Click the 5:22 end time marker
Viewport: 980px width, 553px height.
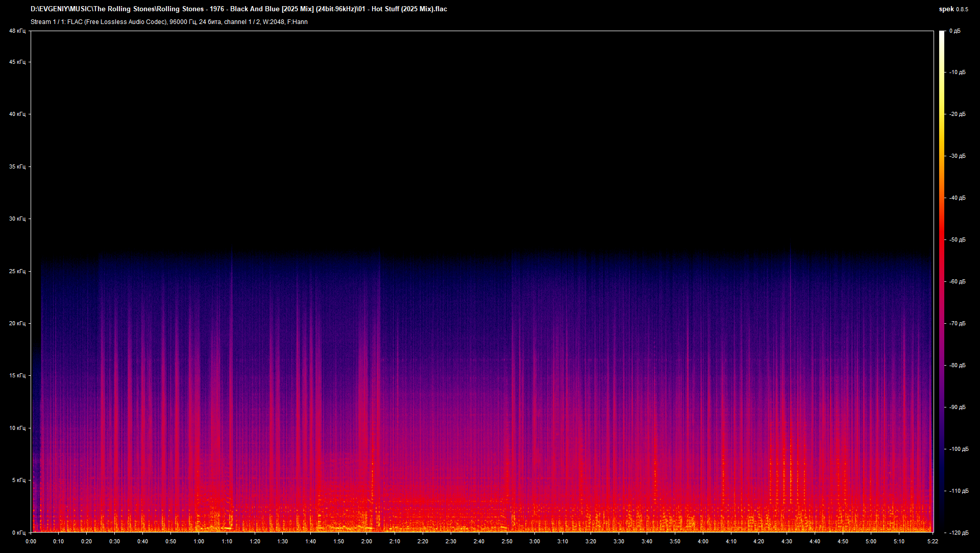point(933,541)
